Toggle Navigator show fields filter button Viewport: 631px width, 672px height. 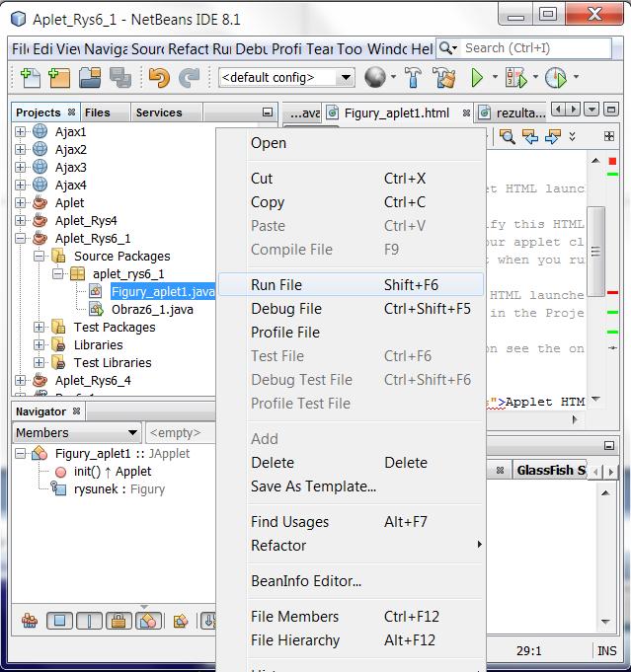(59, 620)
